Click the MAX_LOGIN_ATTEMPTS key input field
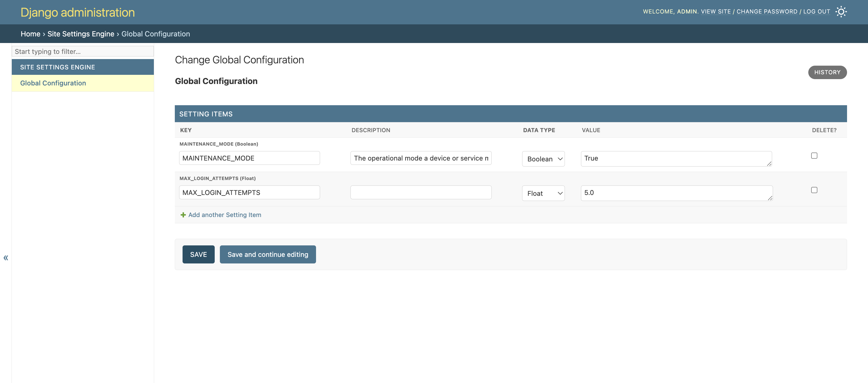Image resolution: width=868 pixels, height=383 pixels. click(x=249, y=193)
